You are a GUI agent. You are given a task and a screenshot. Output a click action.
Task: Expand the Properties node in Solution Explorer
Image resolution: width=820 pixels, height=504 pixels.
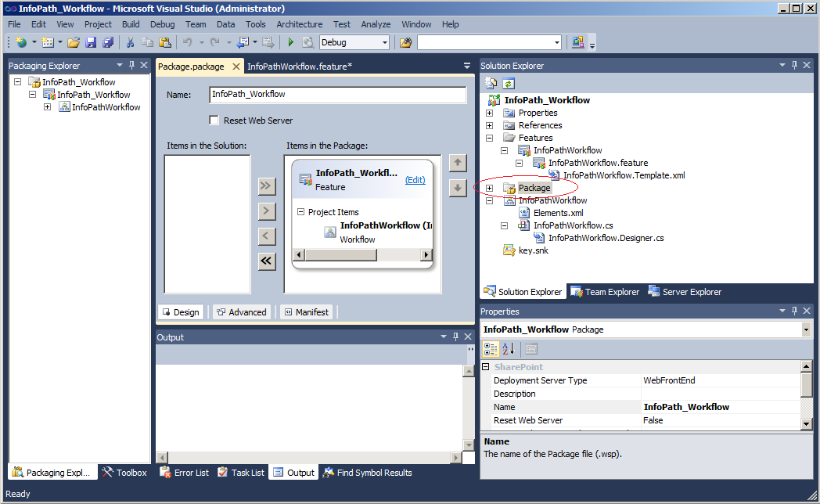[490, 113]
